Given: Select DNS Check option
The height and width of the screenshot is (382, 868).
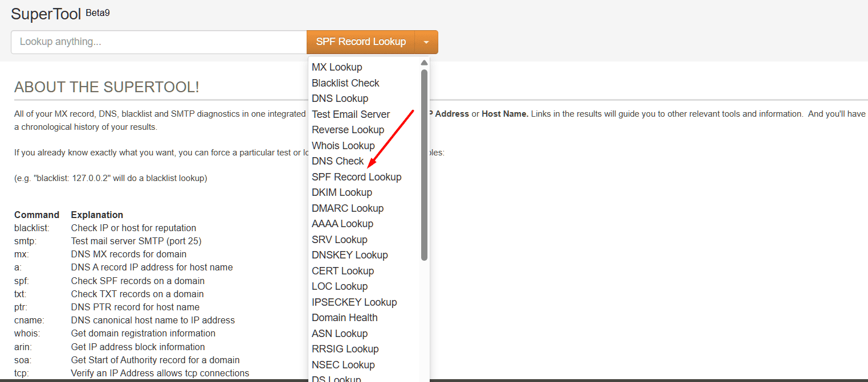Looking at the screenshot, I should click(337, 161).
